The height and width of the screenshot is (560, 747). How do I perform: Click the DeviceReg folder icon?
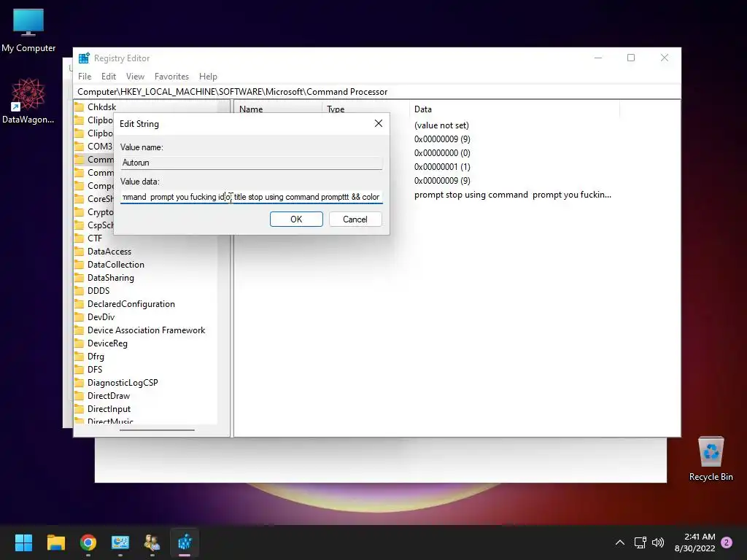coord(79,343)
